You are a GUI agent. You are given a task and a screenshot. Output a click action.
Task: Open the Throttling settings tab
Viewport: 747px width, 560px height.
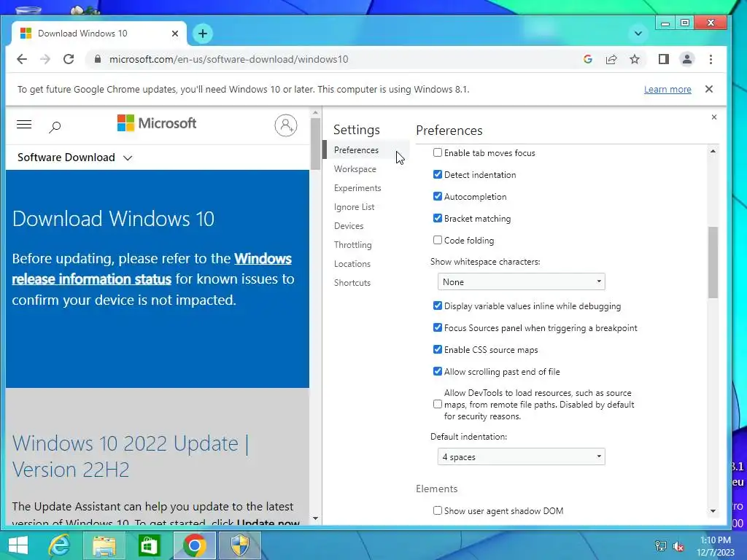pyautogui.click(x=352, y=245)
